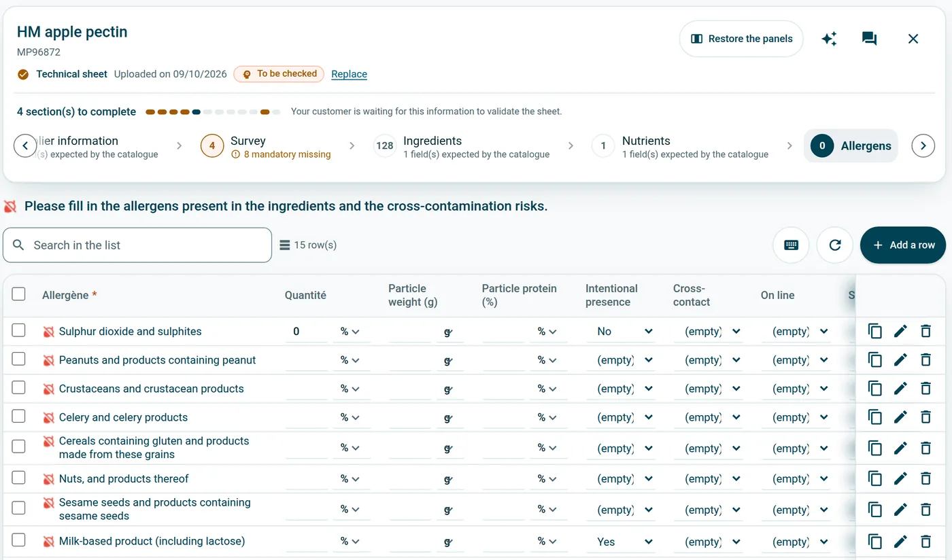952x560 pixels.
Task: Select the Allergens section tab
Action: (851, 146)
